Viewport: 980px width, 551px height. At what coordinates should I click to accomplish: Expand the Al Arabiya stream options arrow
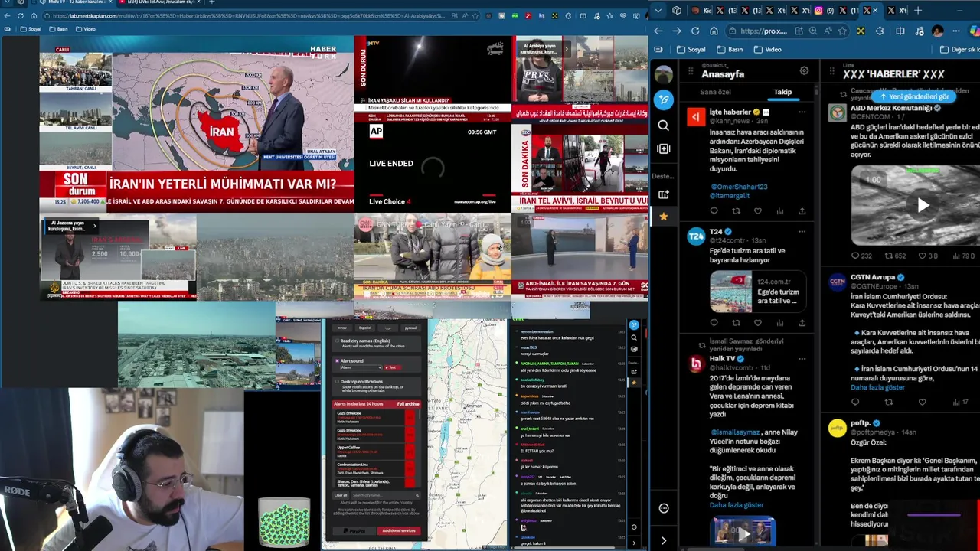(567, 49)
